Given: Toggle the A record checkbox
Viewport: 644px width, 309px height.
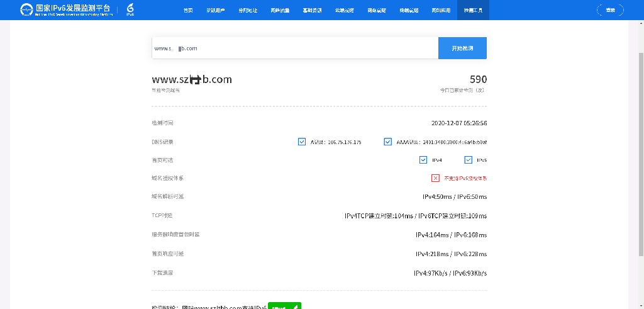Looking at the screenshot, I should tap(302, 142).
